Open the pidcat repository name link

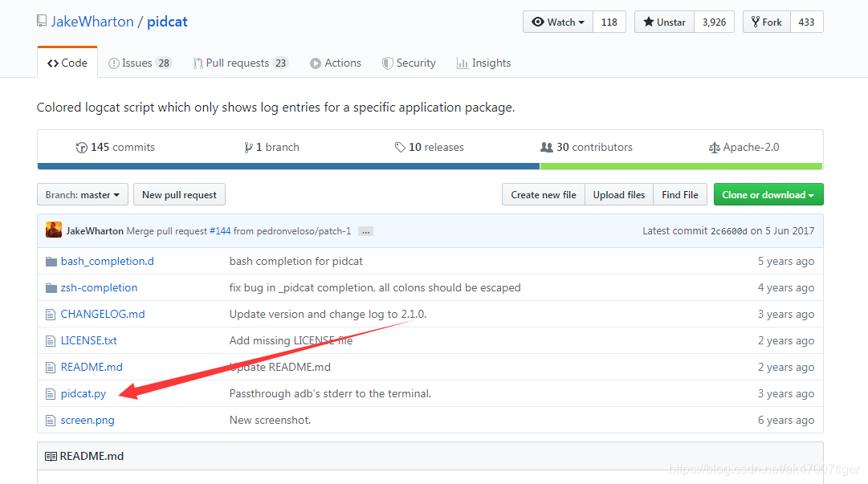click(x=167, y=22)
